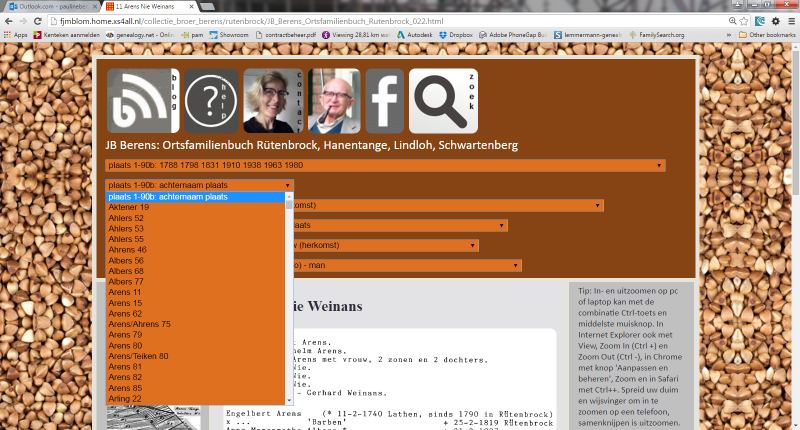Go back with browser back arrow
Screen dimensions: 800x430
pyautogui.click(x=9, y=21)
